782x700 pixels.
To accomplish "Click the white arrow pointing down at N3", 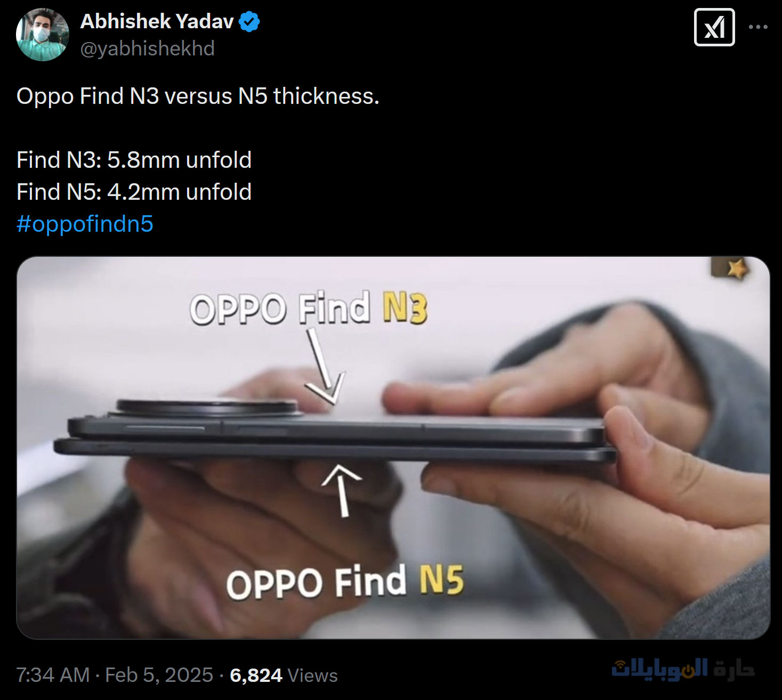I will pyautogui.click(x=324, y=366).
